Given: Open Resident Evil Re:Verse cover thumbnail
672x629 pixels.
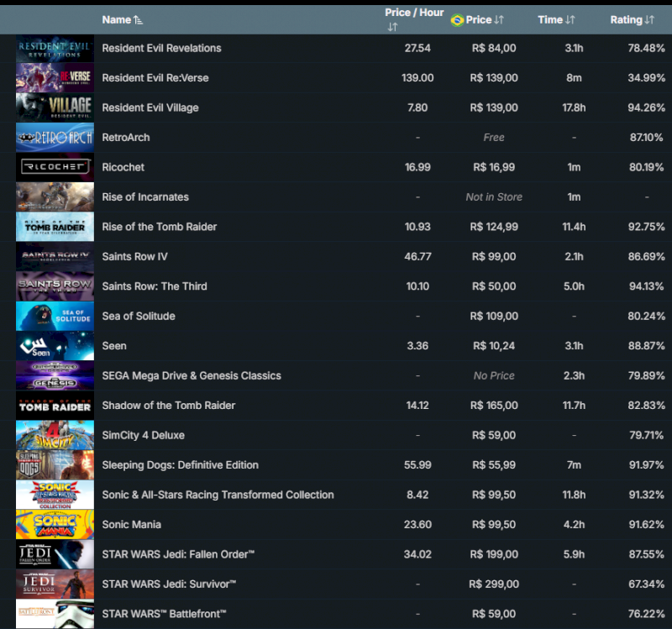Looking at the screenshot, I should pyautogui.click(x=55, y=78).
